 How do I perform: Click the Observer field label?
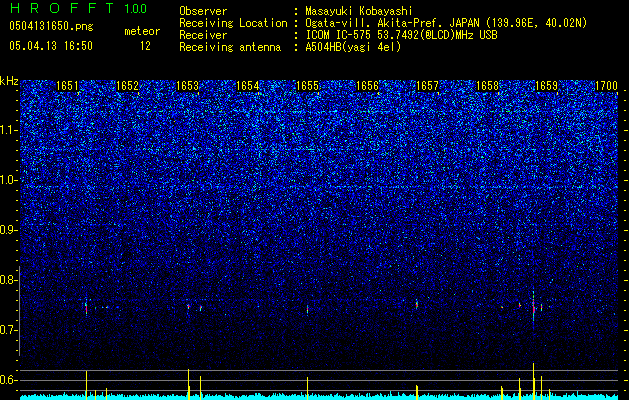pyautogui.click(x=203, y=12)
